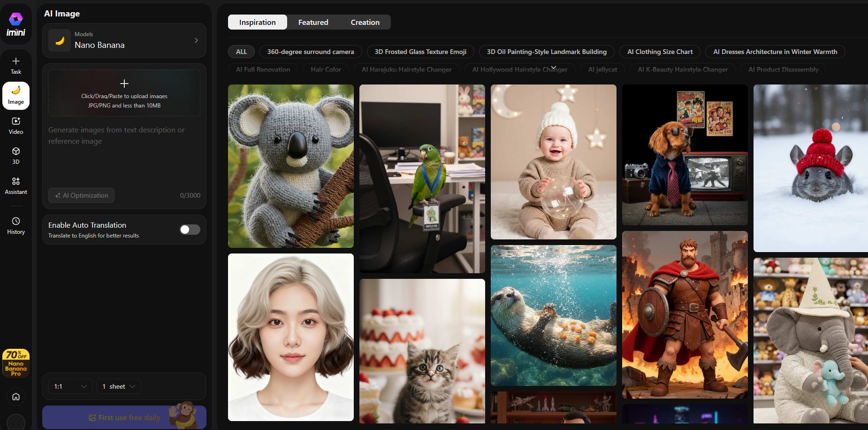Switch to the Featured tab
This screenshot has height=430, width=868.
[x=313, y=22]
